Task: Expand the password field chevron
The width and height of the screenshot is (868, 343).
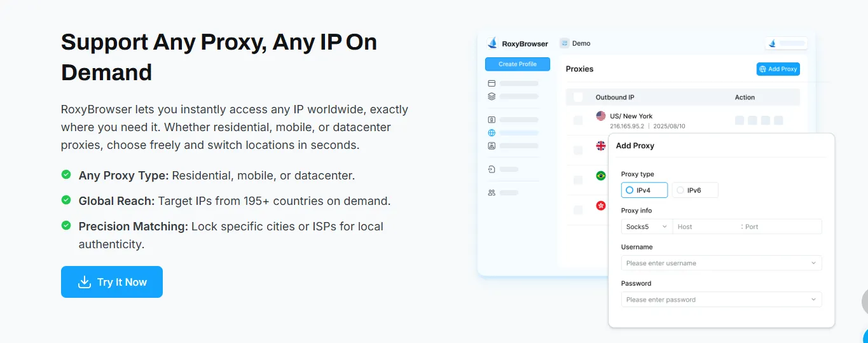Action: click(x=813, y=299)
